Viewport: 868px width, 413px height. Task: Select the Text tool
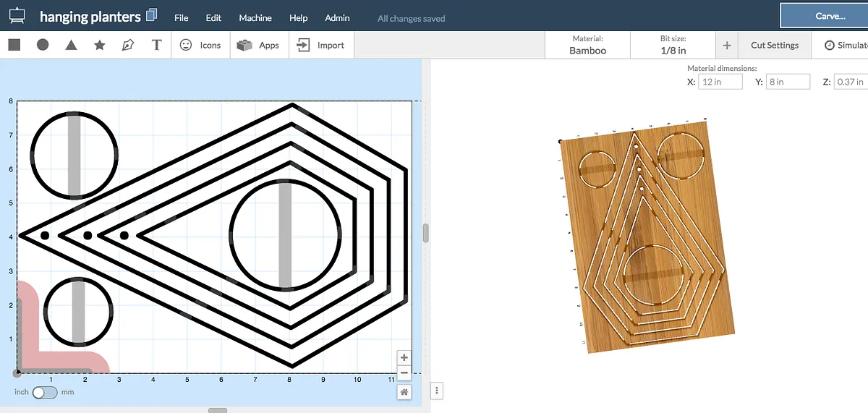coord(156,45)
